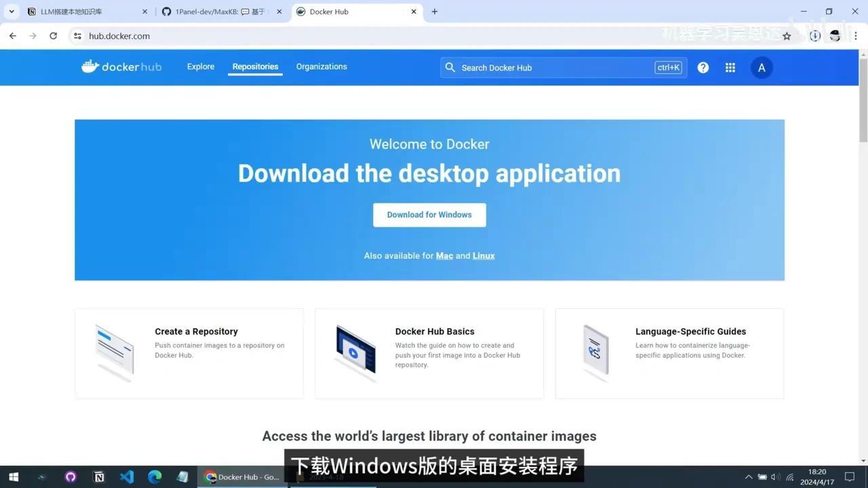
Task: Open the Language-Specific Guides card
Action: click(669, 353)
